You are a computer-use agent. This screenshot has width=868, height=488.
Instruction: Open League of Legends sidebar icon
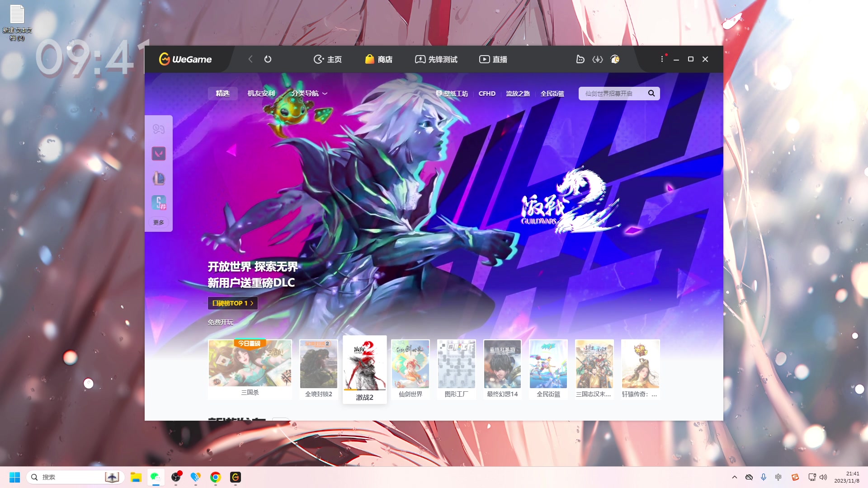pos(158,178)
